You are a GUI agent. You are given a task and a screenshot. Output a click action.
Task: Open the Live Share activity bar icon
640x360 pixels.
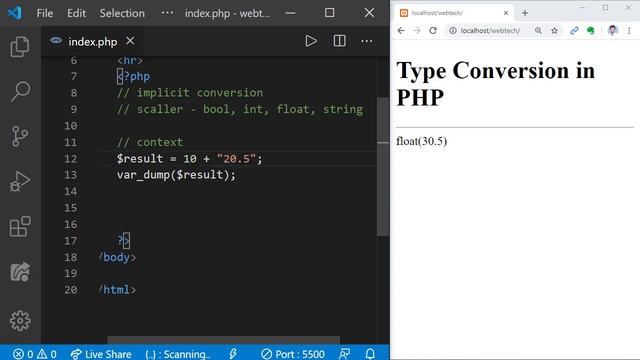[20, 271]
